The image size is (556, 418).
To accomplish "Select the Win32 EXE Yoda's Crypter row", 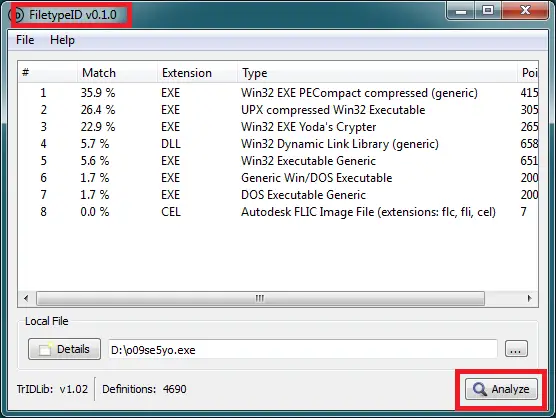I will tap(278, 127).
